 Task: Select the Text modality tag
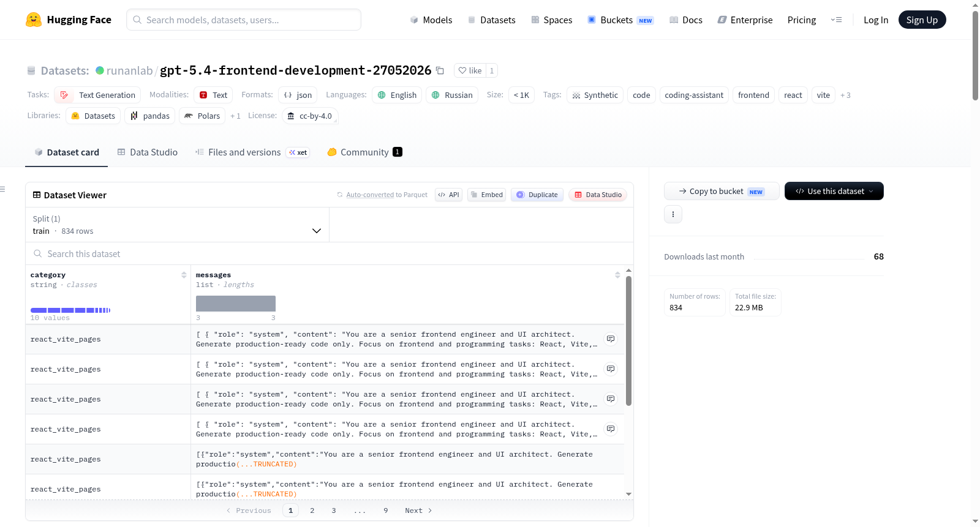tap(213, 95)
